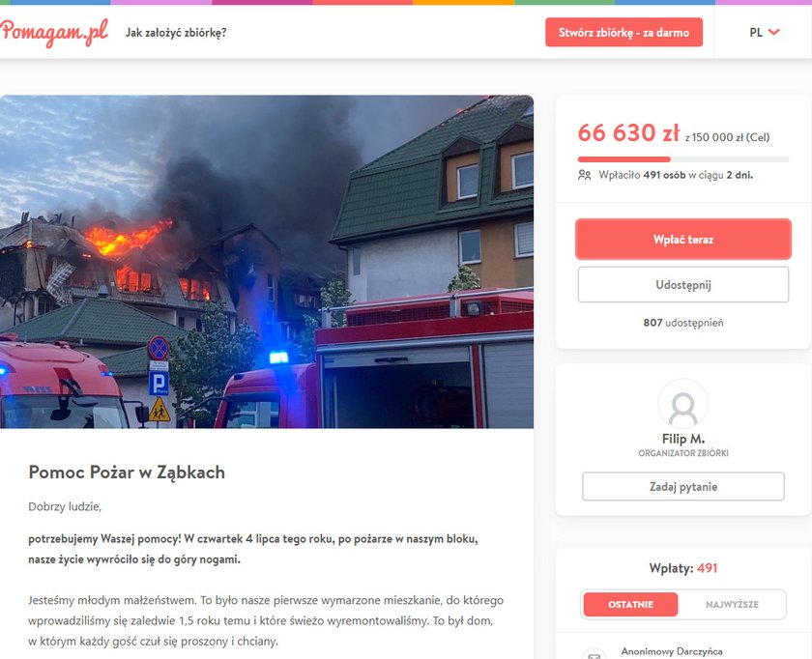Click the Anonimowy Darczyńca donor entry

672,651
